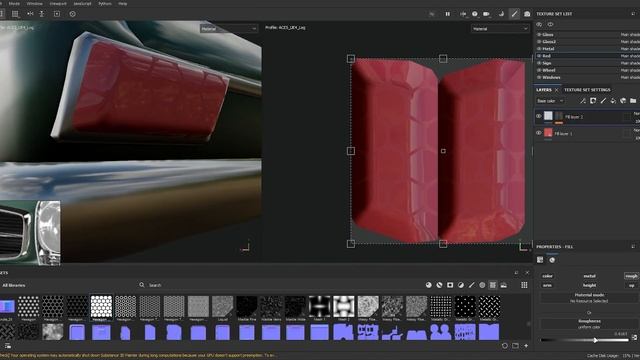Viewport: 640px width, 360px height.
Task: Open the fill projection icon in Properties
Action: pos(540,260)
